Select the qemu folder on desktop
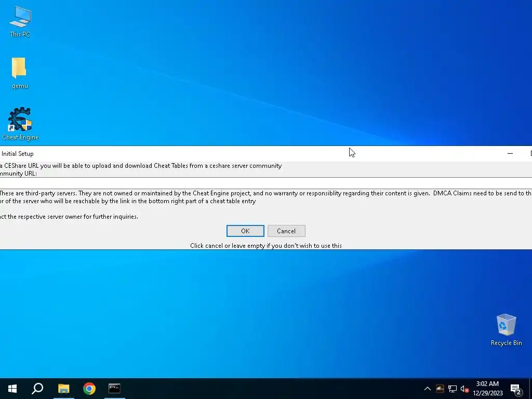This screenshot has width=532, height=399. pos(20,73)
